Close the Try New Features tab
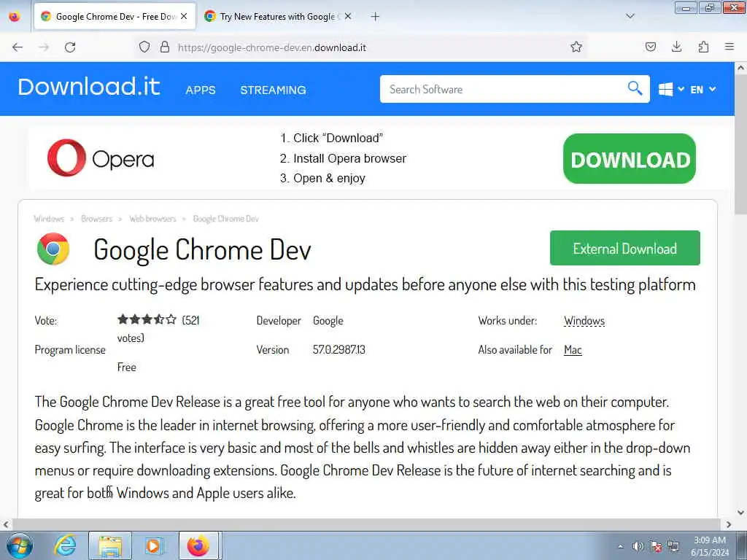This screenshot has width=747, height=560. click(348, 16)
